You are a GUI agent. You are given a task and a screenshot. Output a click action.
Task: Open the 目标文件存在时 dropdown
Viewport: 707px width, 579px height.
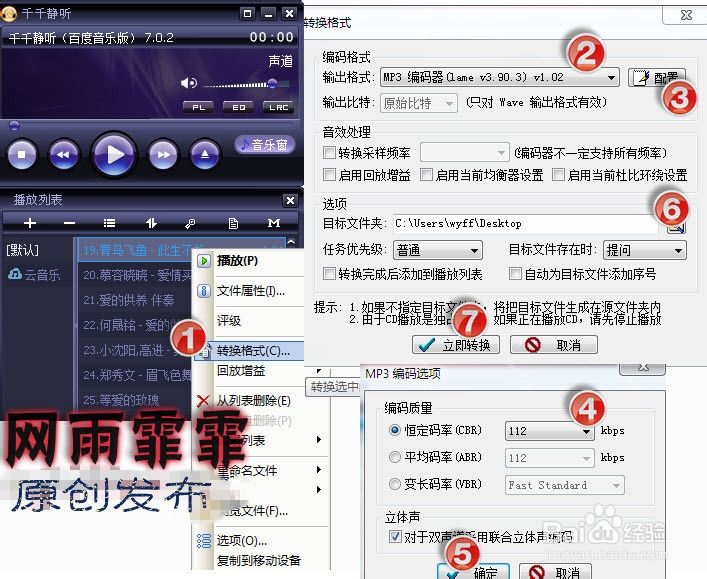(x=645, y=250)
